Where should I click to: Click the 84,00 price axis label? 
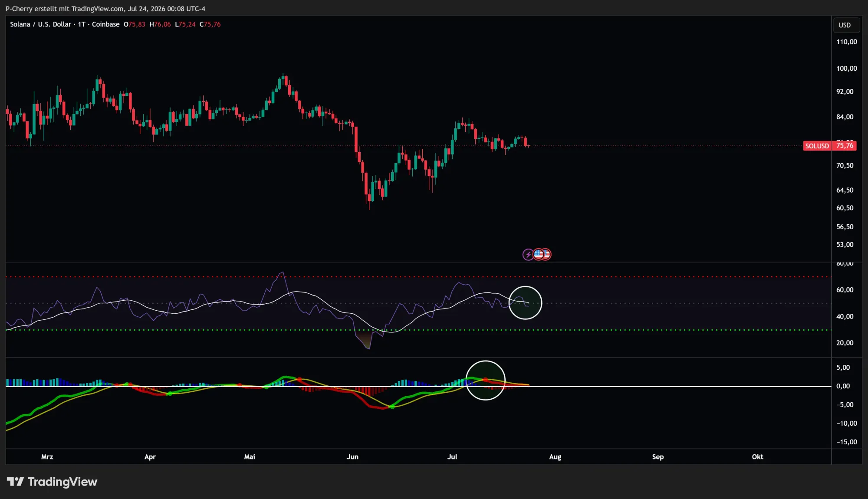click(x=845, y=117)
